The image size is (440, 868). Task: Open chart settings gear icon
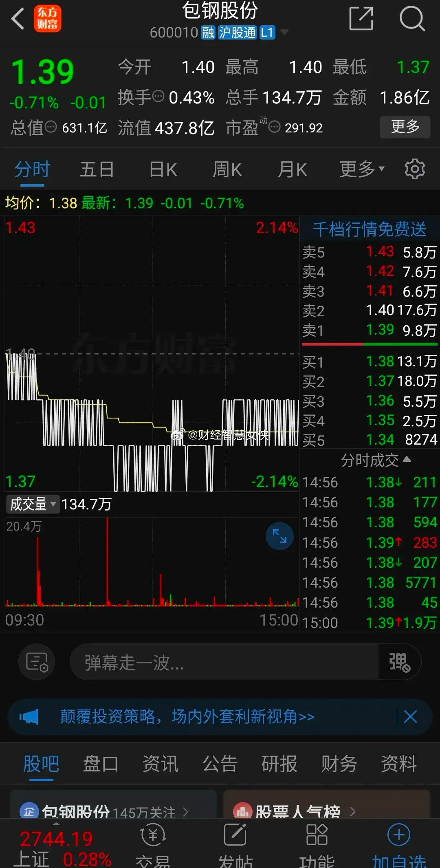[x=415, y=169]
